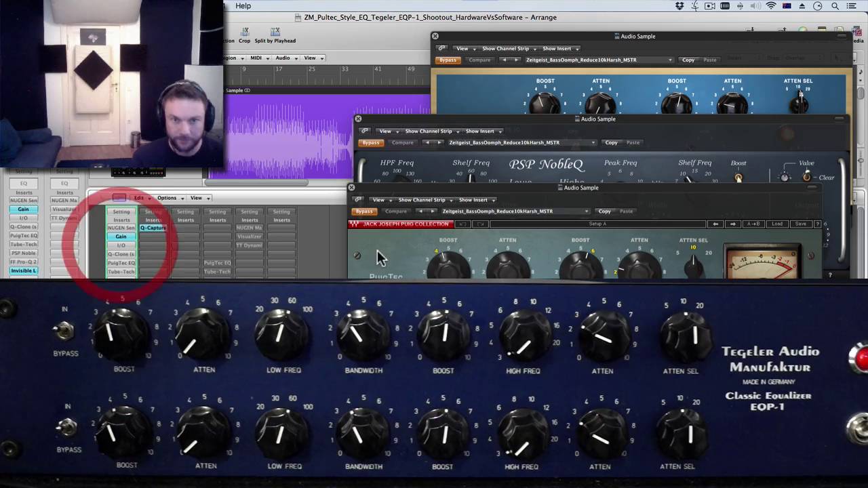Toggle Compare in the PuigTec plugin window
This screenshot has height=488, width=868.
[x=396, y=211]
